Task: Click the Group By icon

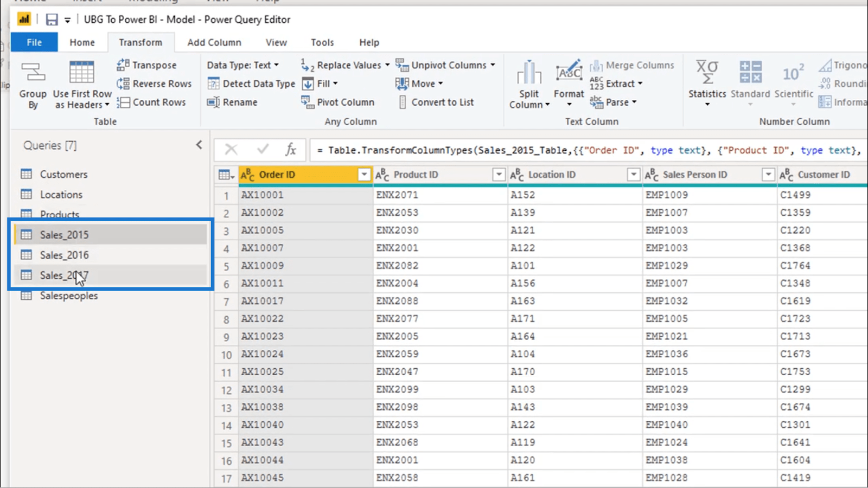Action: tap(33, 73)
